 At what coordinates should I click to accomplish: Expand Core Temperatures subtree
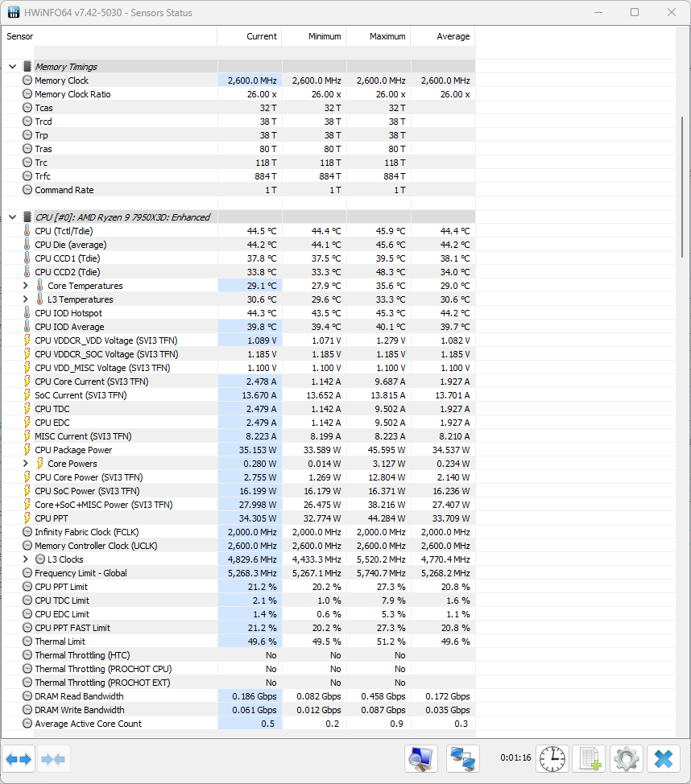click(26, 285)
